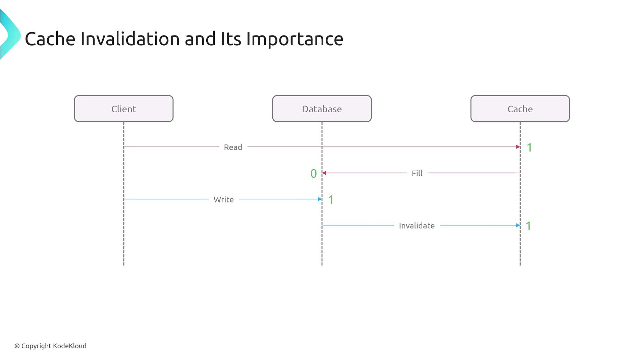Click the green 1 beside the Invalidate arrow
644x362 pixels.
click(528, 226)
